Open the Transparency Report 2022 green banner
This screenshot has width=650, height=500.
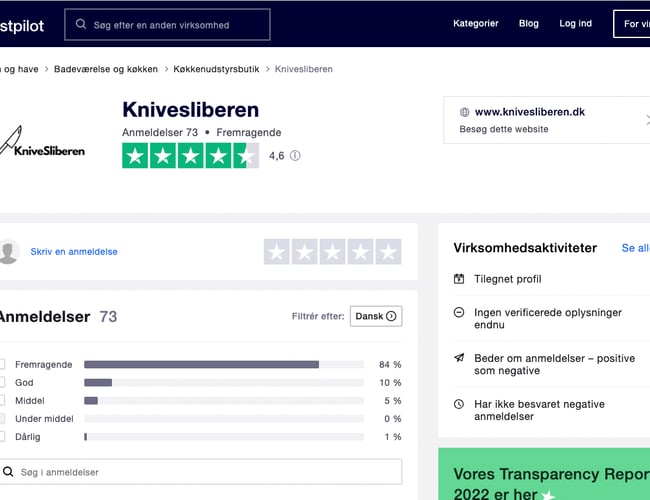point(544,474)
